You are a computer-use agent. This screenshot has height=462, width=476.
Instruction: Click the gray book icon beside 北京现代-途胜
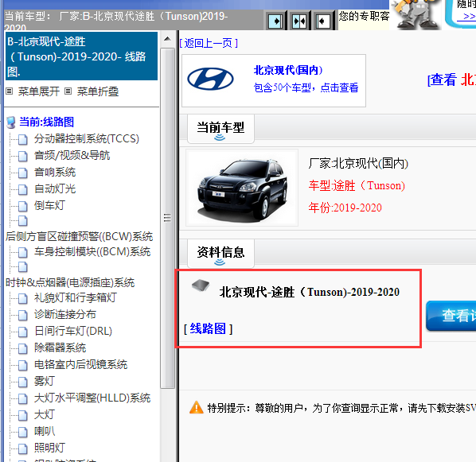[201, 285]
